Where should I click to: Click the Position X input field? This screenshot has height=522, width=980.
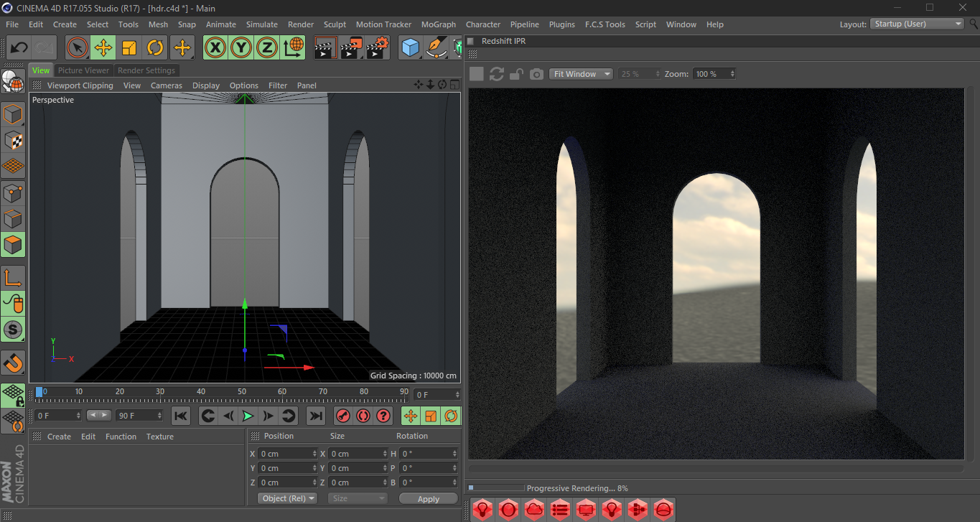pos(285,454)
